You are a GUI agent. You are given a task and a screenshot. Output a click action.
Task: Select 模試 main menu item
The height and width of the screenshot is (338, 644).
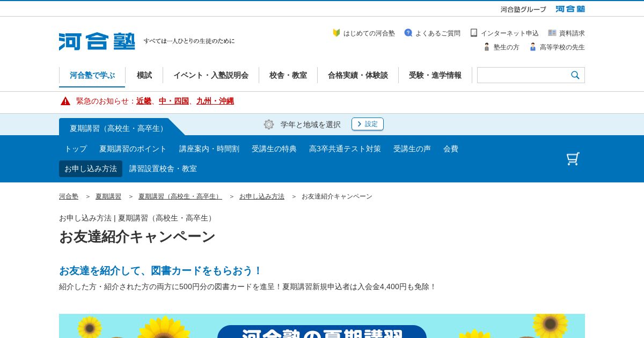[144, 75]
